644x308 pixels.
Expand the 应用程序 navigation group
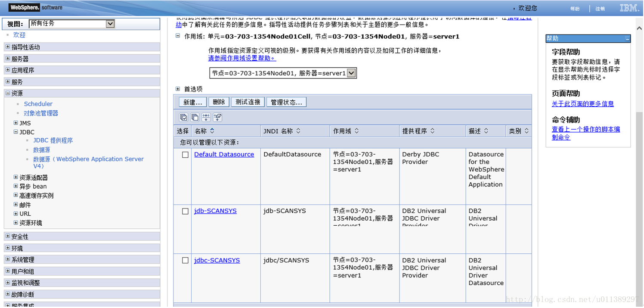coord(8,70)
